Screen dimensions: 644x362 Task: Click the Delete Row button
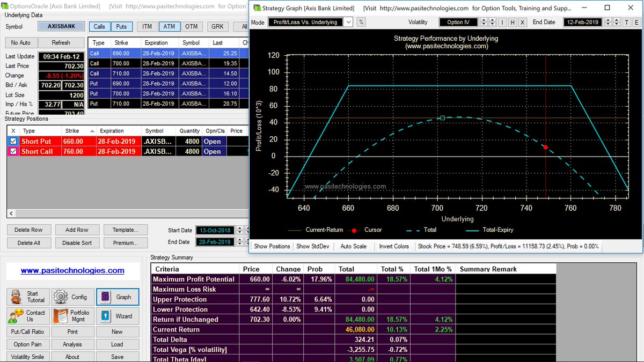pos(29,230)
